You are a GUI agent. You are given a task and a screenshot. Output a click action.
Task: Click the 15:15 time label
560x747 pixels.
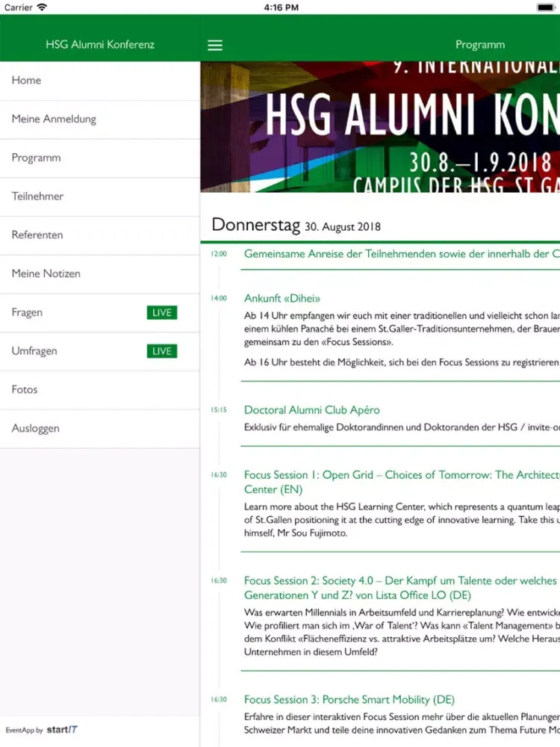(219, 409)
